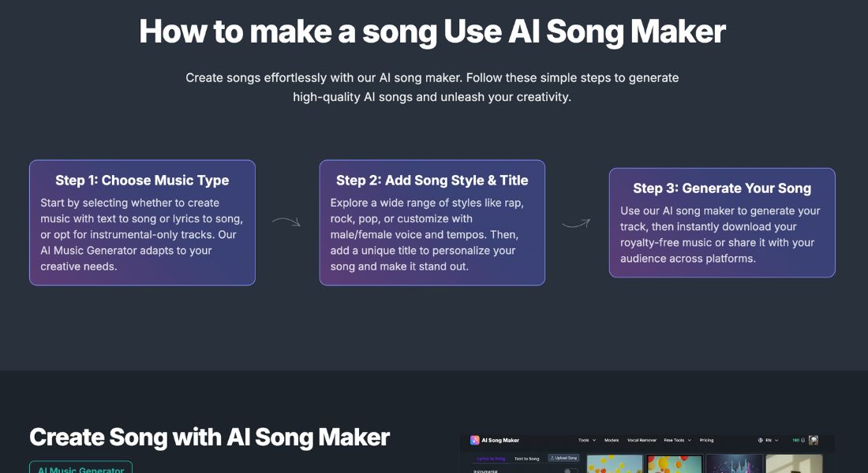Open the red balloons song thumbnail

point(674,464)
